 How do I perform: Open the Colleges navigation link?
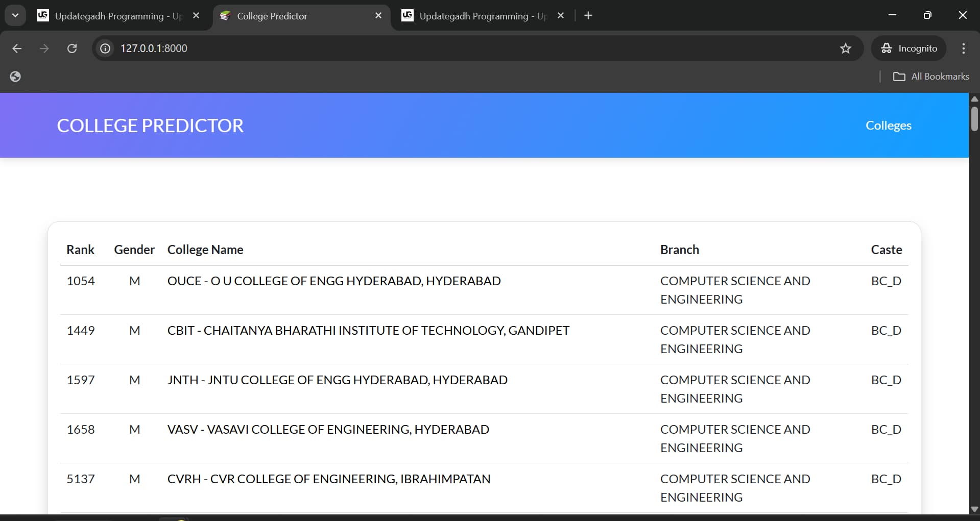[x=889, y=126]
